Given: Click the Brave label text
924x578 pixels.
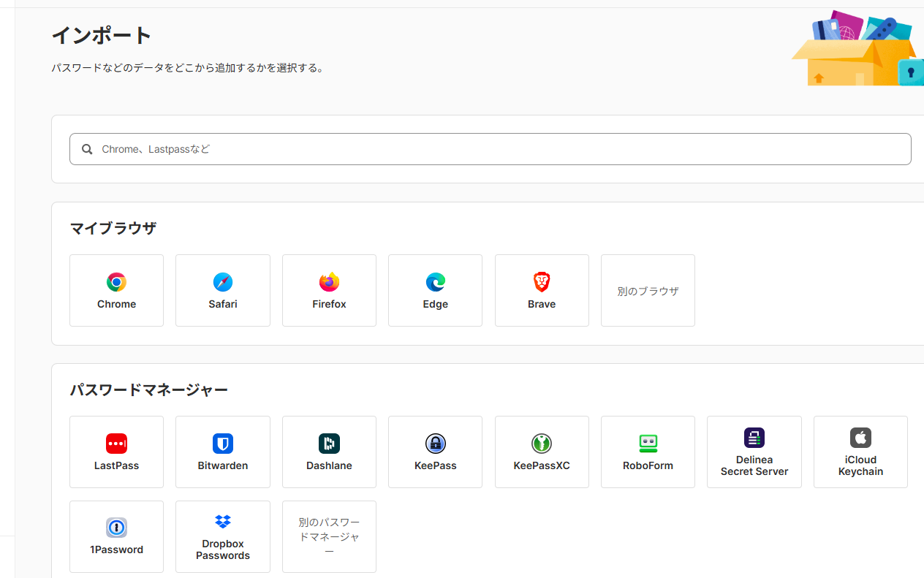Looking at the screenshot, I should click(x=542, y=304).
